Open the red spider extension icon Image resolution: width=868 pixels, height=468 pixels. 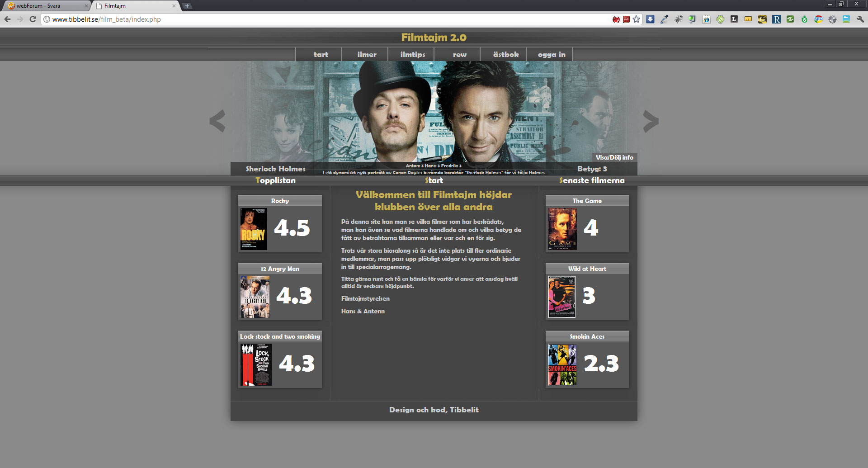pos(616,19)
